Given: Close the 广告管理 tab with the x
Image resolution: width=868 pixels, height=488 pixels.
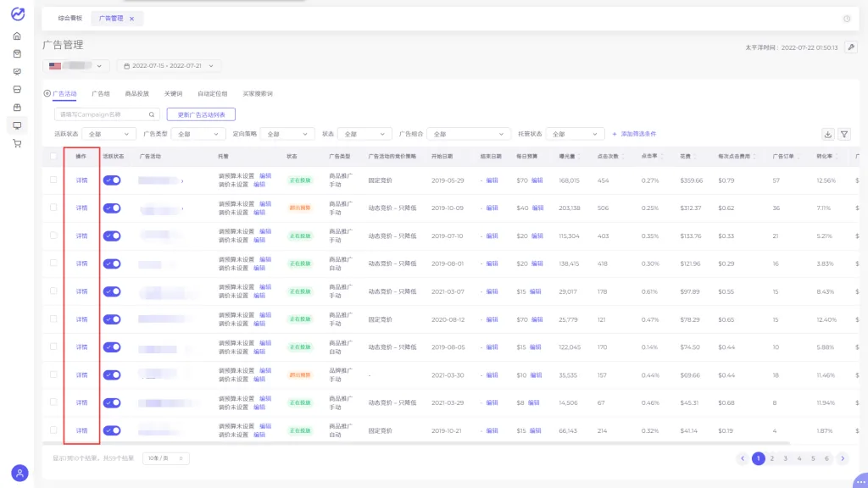Looking at the screenshot, I should pos(131,19).
